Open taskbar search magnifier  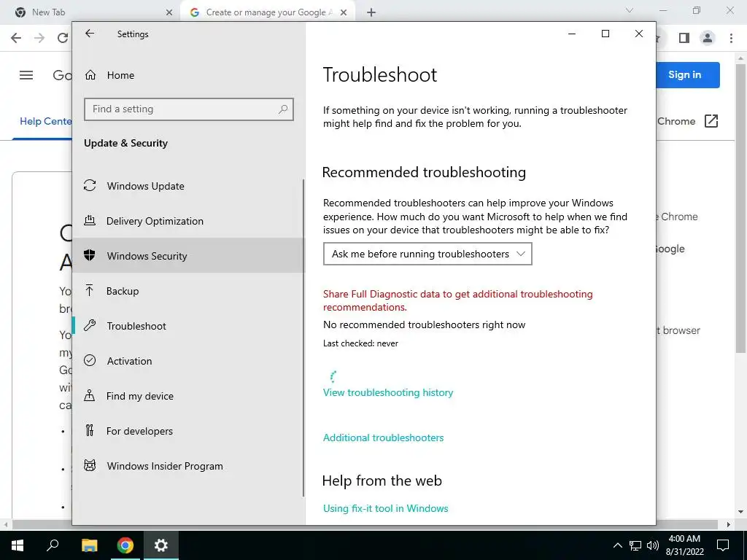click(x=53, y=545)
